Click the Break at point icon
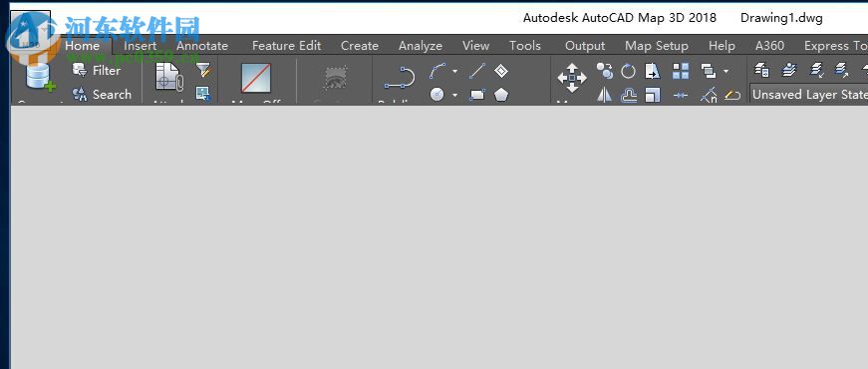Screen dimensions: 868x369 tap(681, 96)
